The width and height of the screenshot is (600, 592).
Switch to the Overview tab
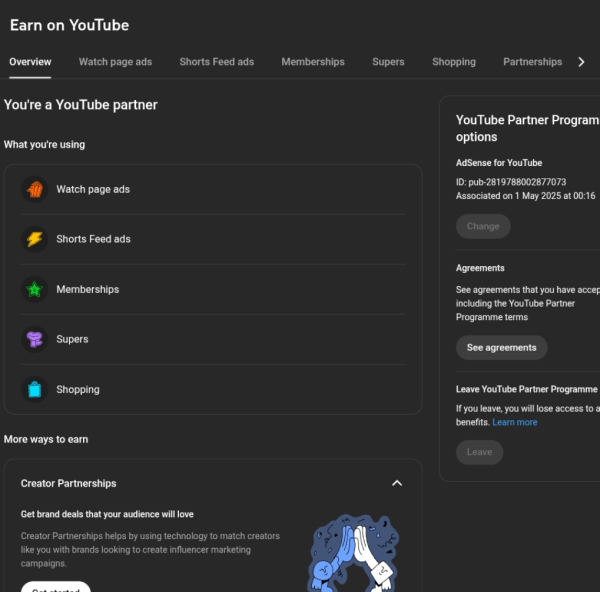point(30,62)
